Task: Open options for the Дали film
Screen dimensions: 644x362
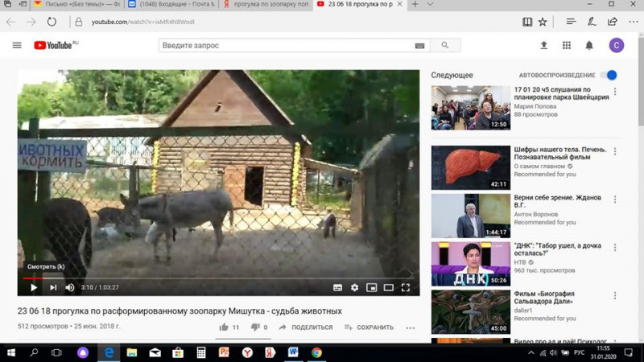Action: click(x=615, y=295)
